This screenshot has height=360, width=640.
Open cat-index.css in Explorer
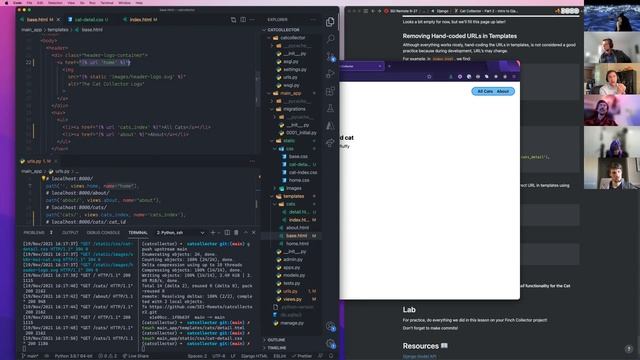click(302, 172)
